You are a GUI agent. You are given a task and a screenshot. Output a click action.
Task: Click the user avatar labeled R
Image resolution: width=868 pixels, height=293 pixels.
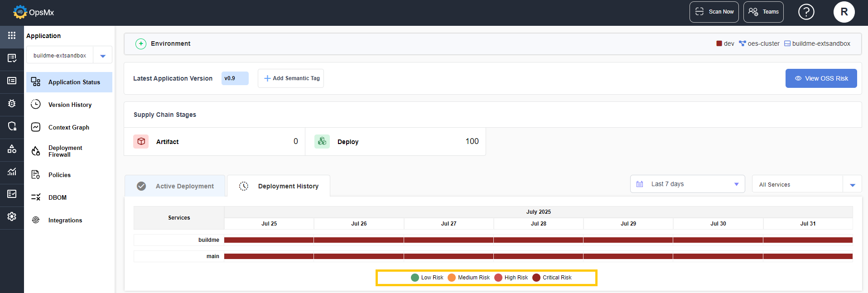tap(844, 12)
